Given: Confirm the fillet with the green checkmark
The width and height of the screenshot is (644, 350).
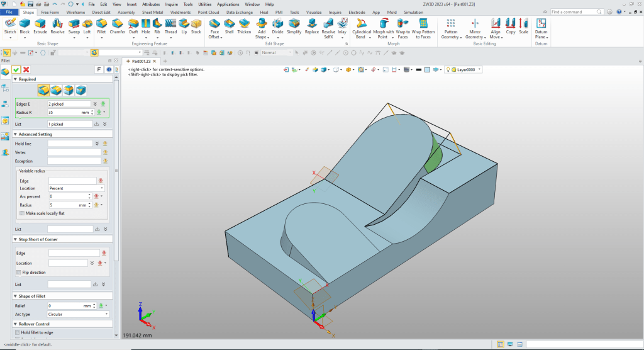Looking at the screenshot, I should coord(16,69).
